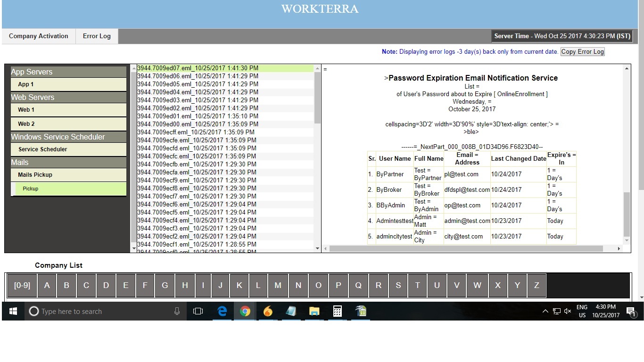Click the Windows Start button
The width and height of the screenshot is (644, 362).
coord(12,311)
